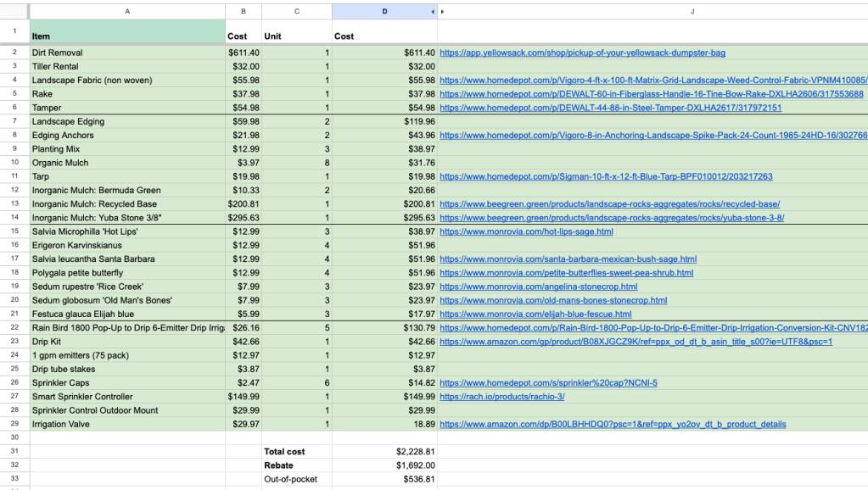Select column D header
The width and height of the screenshot is (868, 490).
(384, 11)
